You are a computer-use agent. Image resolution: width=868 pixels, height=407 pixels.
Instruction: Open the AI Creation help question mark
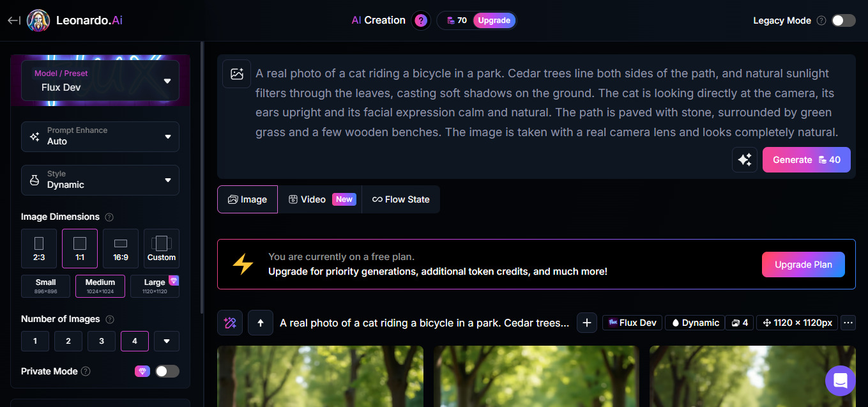tap(420, 20)
